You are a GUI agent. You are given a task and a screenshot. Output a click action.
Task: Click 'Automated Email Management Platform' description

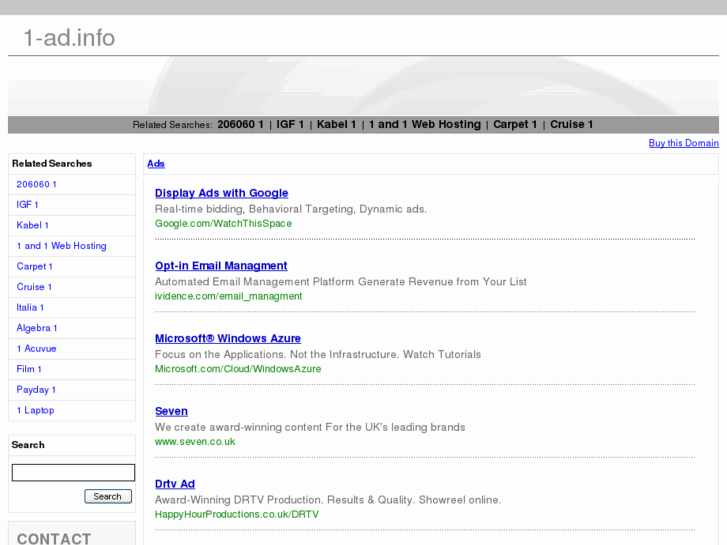click(341, 282)
